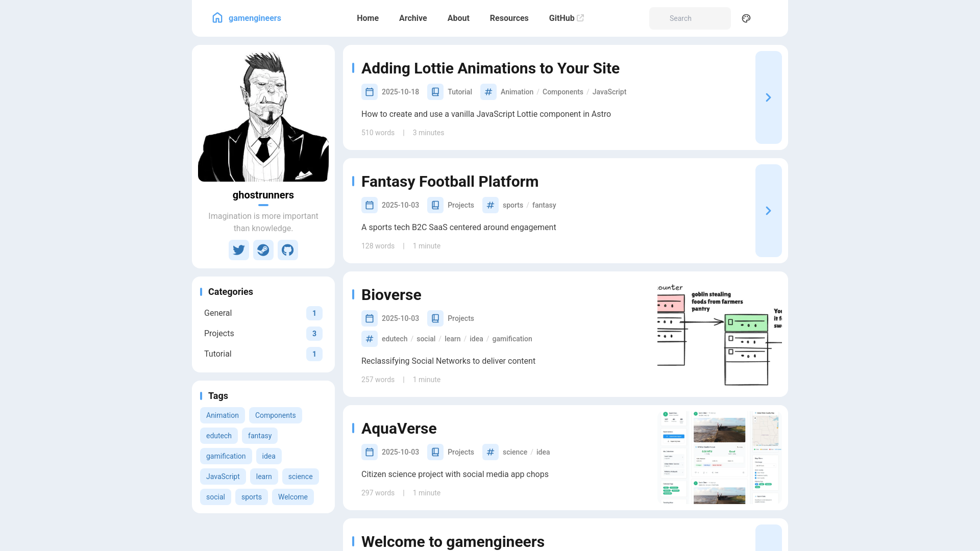Follow the external GitHub nav link
The width and height of the screenshot is (980, 551).
pos(566,18)
